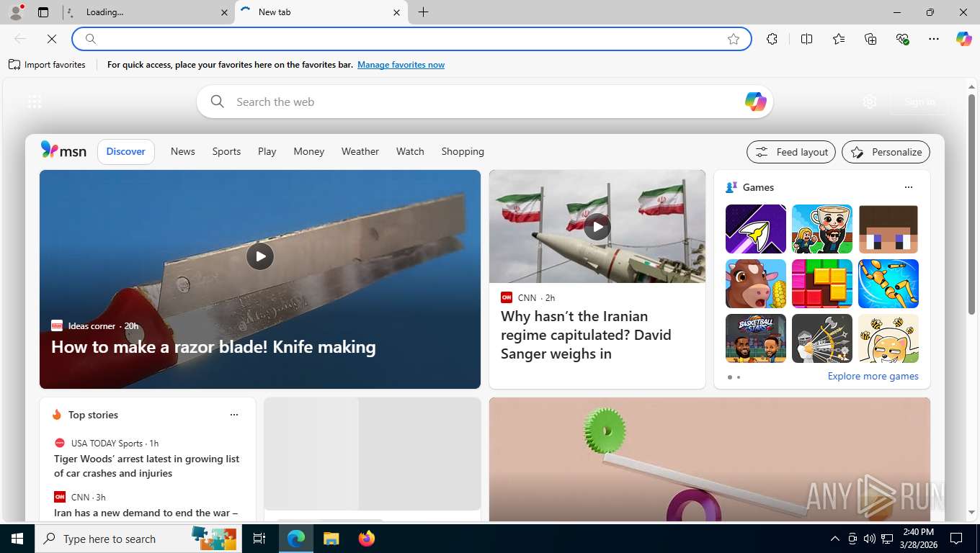
Task: Click the Search the web box
Action: point(485,102)
